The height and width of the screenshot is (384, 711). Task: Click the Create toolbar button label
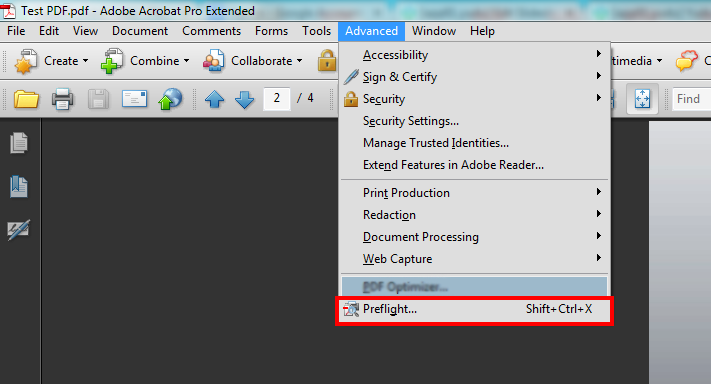click(61, 61)
